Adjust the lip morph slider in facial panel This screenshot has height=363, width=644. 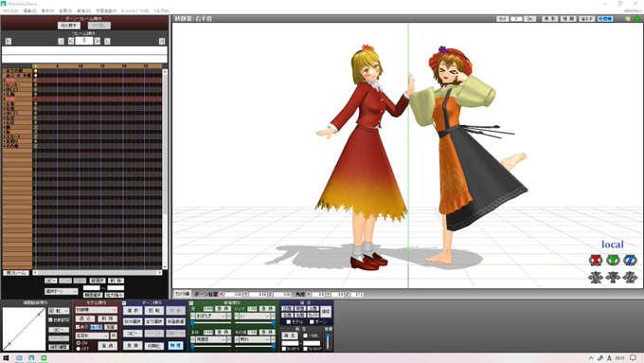tap(255, 323)
